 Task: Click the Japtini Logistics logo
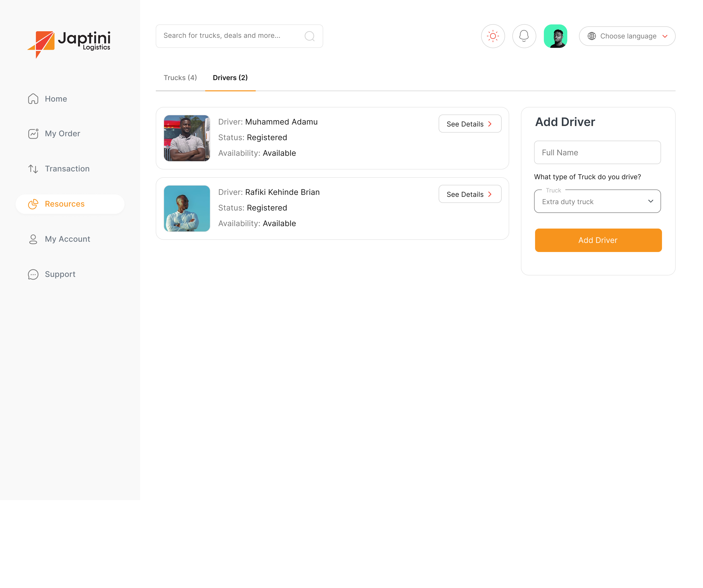coord(69,44)
